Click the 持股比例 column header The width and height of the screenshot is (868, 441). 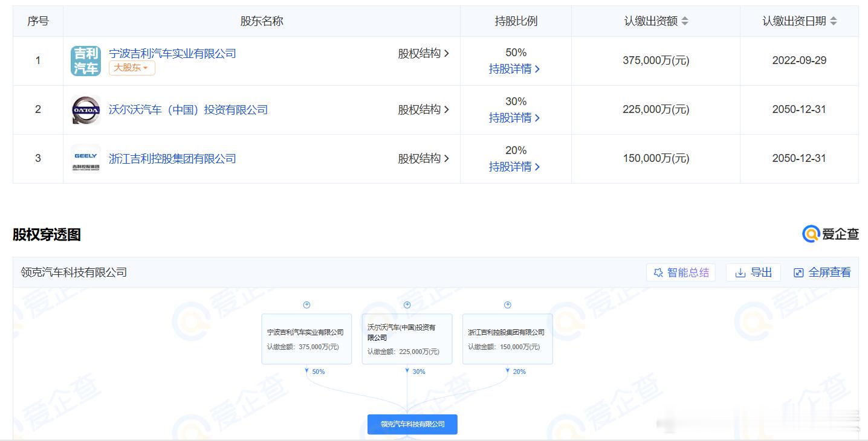516,21
